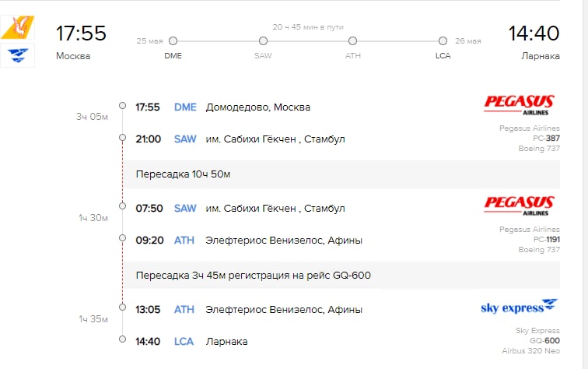588x369 pixels.
Task: Click departure time 17:55 in the header
Action: click(x=81, y=33)
